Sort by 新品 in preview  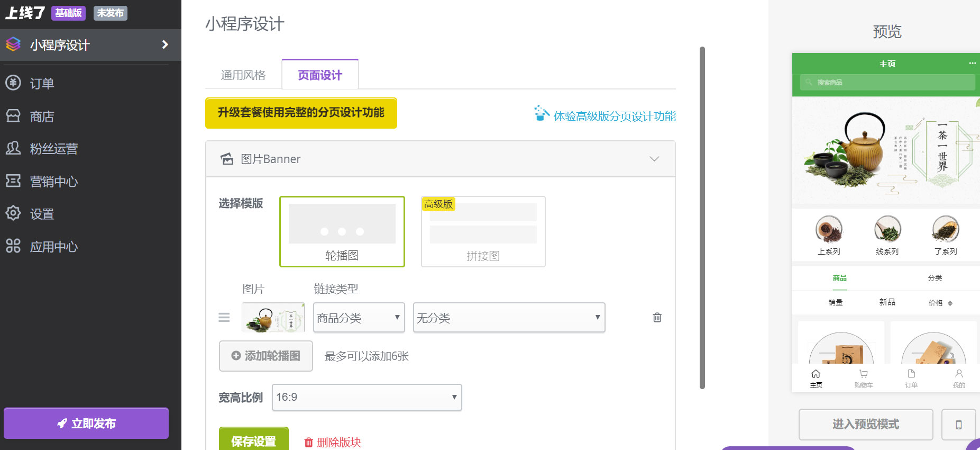[887, 302]
